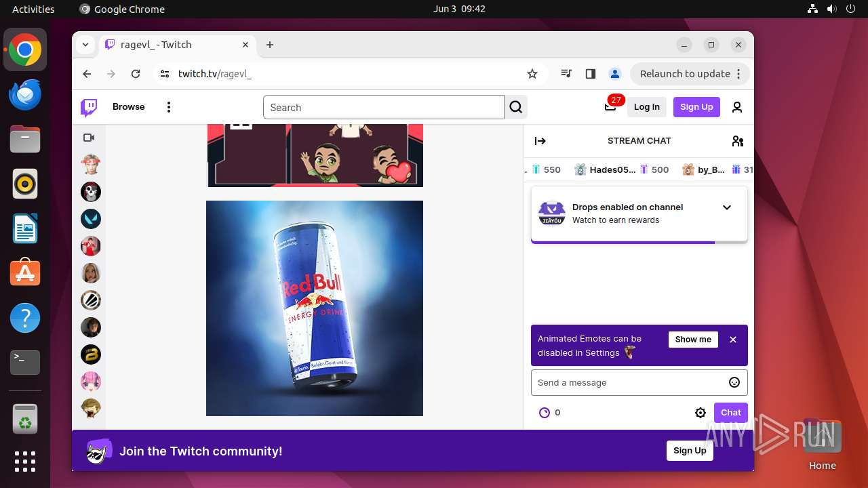Open the blonde avatar channel in sidebar

click(x=91, y=273)
